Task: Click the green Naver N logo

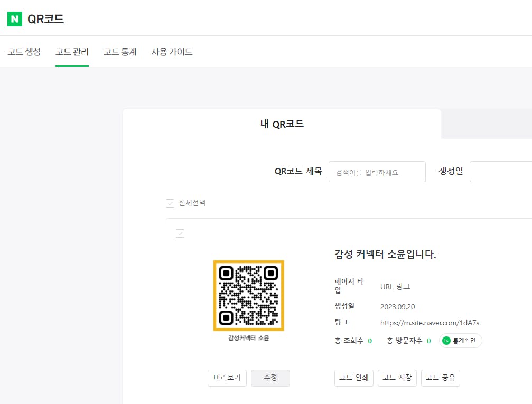Action: coord(15,19)
